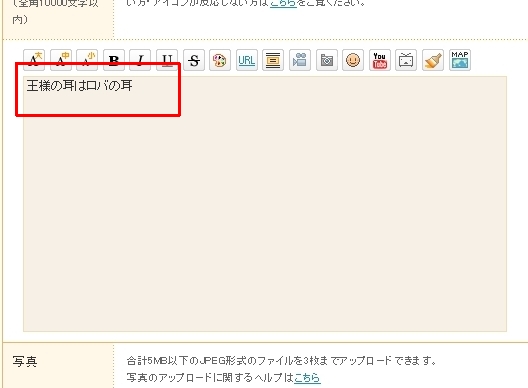Image resolution: width=528 pixels, height=388 pixels.
Task: Open the text color palette
Action: [220, 60]
